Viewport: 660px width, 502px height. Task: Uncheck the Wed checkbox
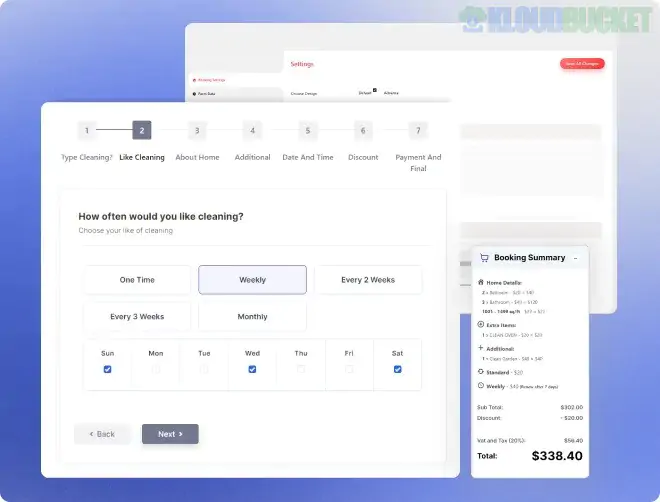[252, 369]
